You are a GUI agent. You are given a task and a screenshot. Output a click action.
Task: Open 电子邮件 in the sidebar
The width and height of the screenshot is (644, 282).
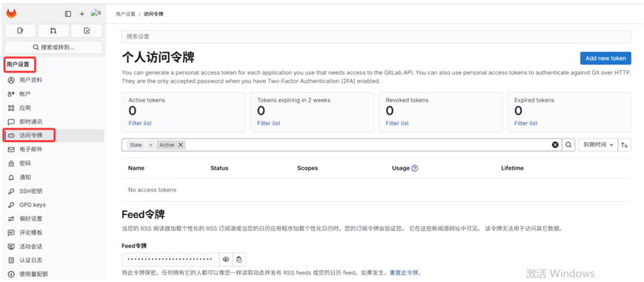pyautogui.click(x=54, y=150)
